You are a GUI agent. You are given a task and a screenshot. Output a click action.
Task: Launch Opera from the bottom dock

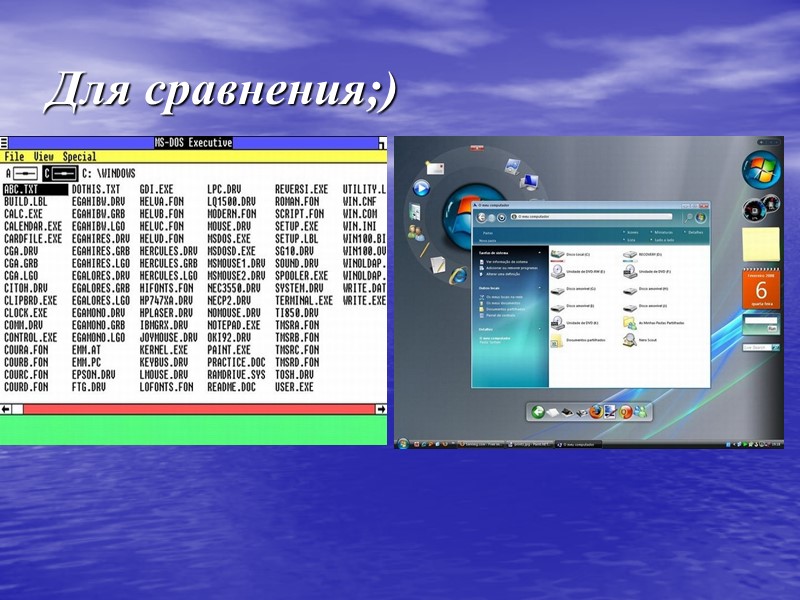click(625, 412)
